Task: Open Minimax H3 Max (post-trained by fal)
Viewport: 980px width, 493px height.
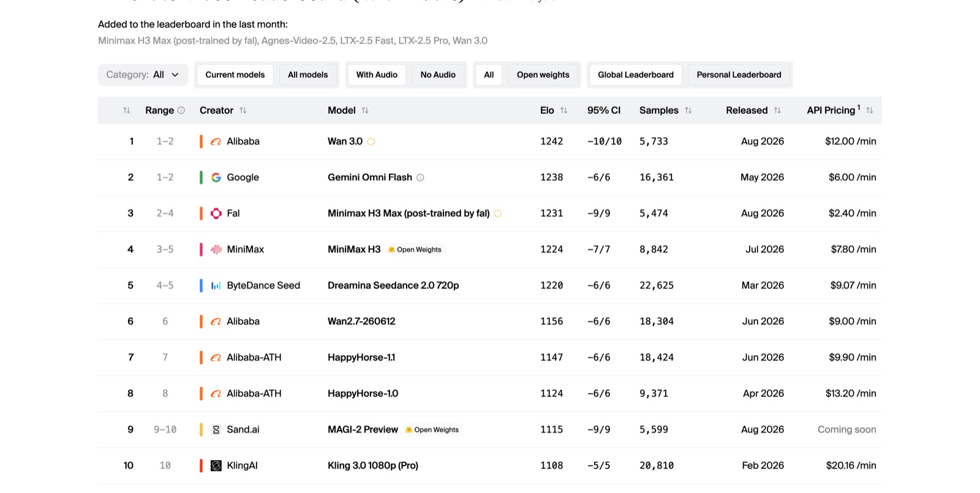Action: click(x=409, y=213)
